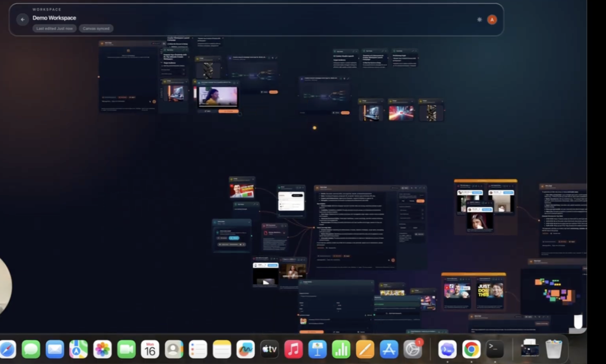Screen dimensions: 606x364
Task: Open video preview of woman in yellow
Action: [218, 96]
